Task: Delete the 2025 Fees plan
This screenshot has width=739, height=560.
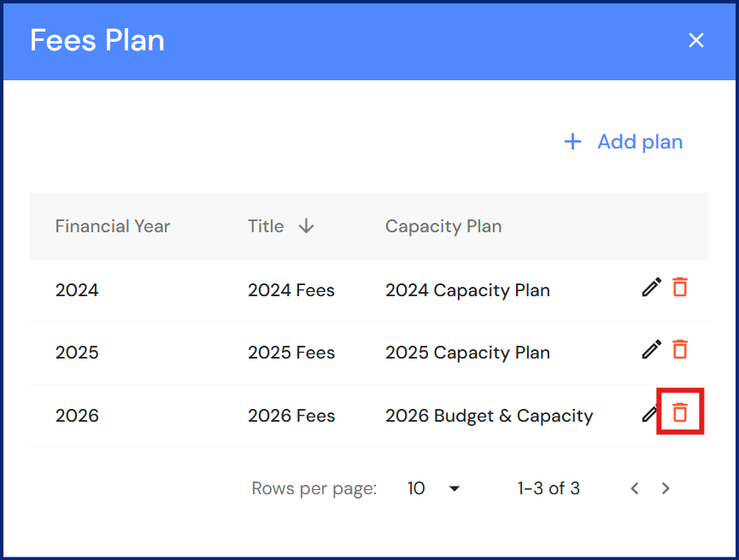Action: [680, 349]
